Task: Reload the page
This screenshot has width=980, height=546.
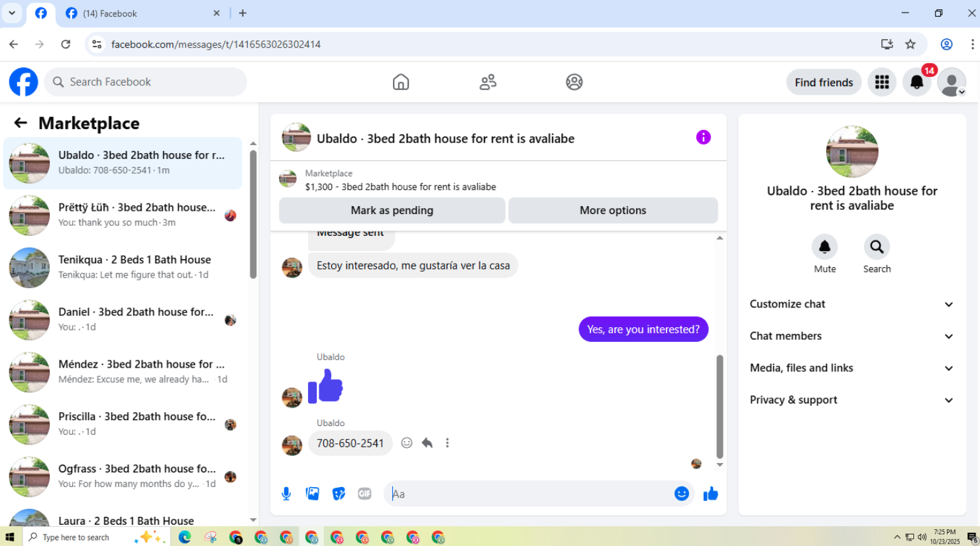Action: (66, 44)
